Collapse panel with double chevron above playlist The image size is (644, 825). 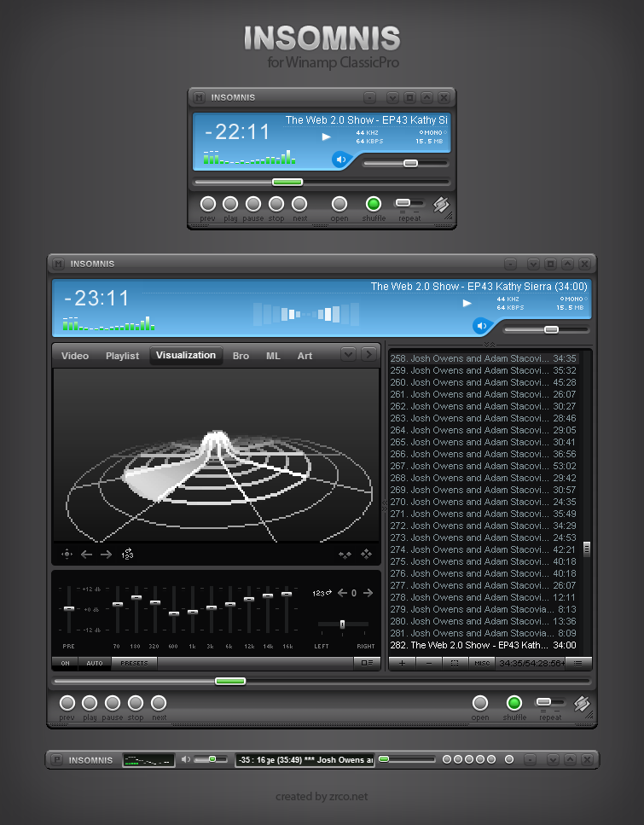[x=490, y=344]
